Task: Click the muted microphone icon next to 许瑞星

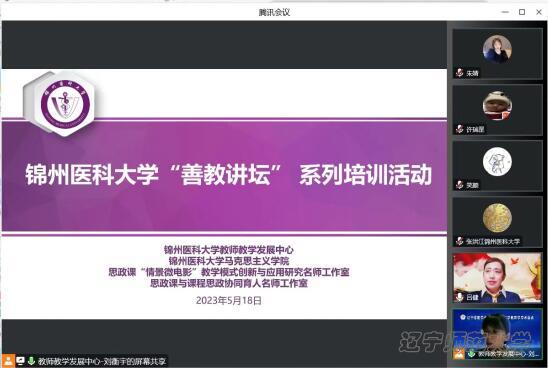Action: click(460, 129)
